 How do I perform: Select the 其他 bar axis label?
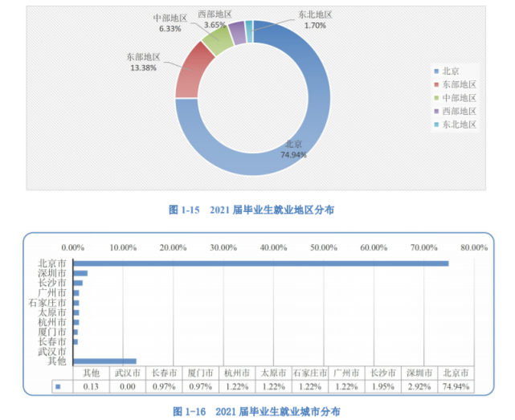coord(57,361)
